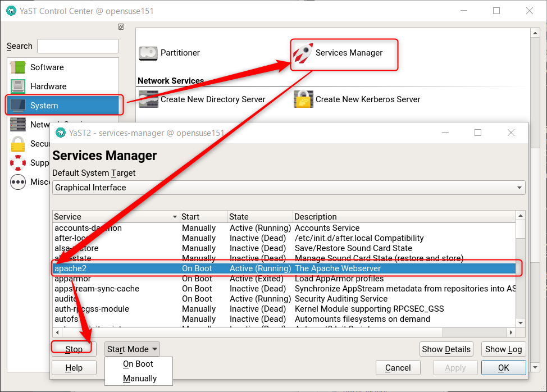Open Help in Services Manager
Image resolution: width=547 pixels, height=392 pixels.
pyautogui.click(x=74, y=368)
